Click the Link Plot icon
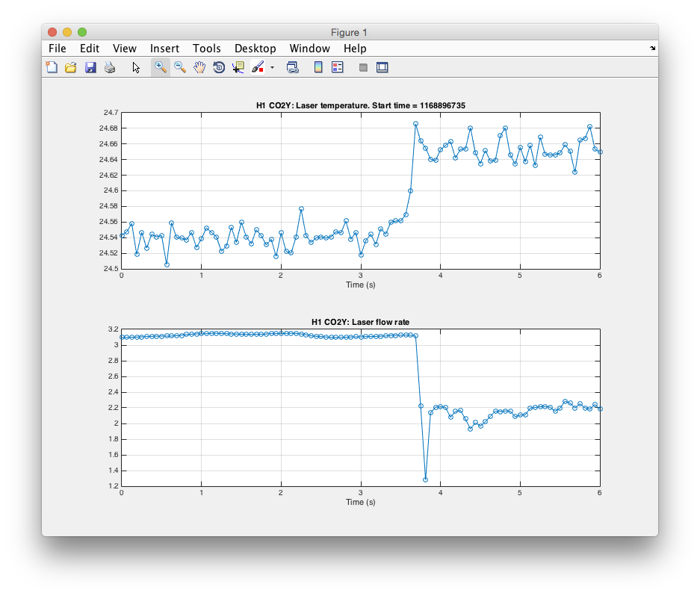700x596 pixels. point(292,67)
